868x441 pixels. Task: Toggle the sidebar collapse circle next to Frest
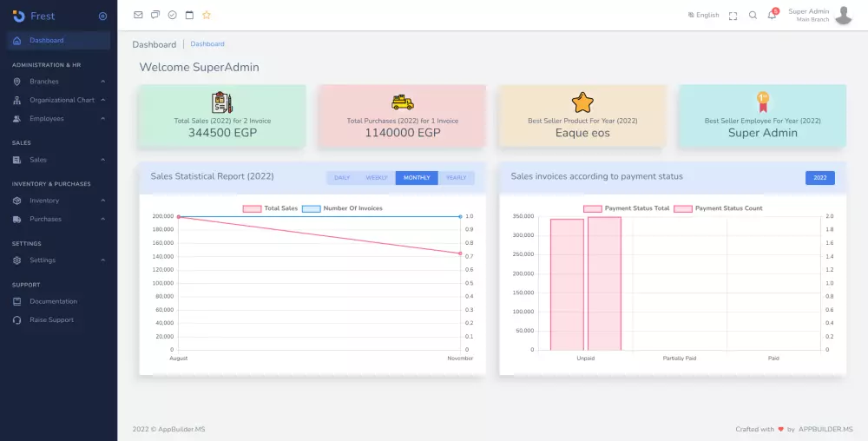pos(102,16)
